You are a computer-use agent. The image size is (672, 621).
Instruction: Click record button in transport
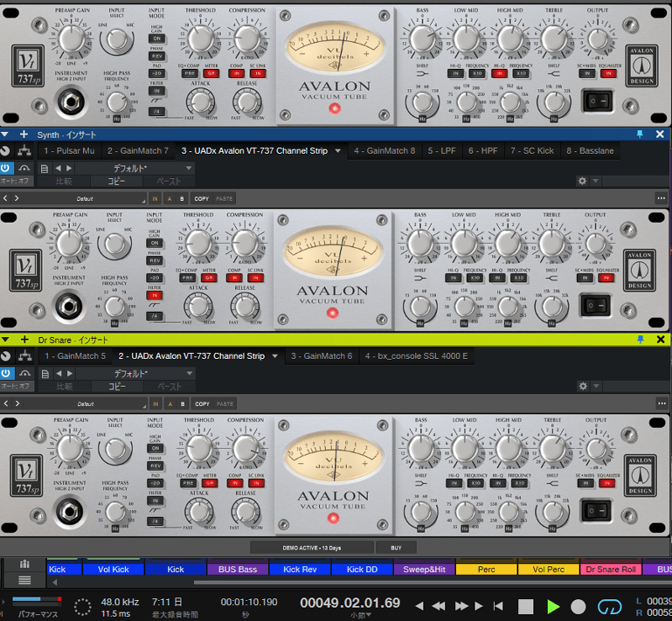coord(578,607)
